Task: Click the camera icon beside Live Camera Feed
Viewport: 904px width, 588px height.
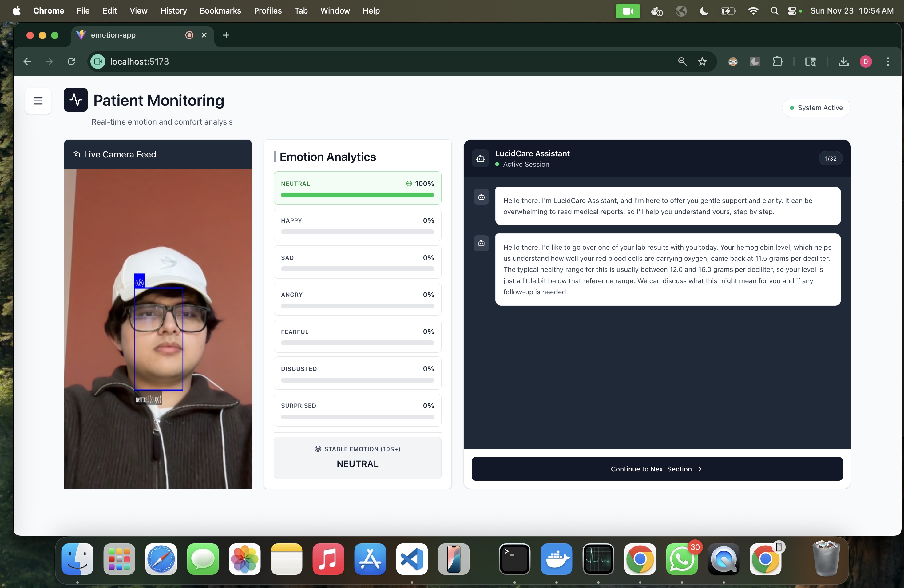Action: (x=76, y=155)
